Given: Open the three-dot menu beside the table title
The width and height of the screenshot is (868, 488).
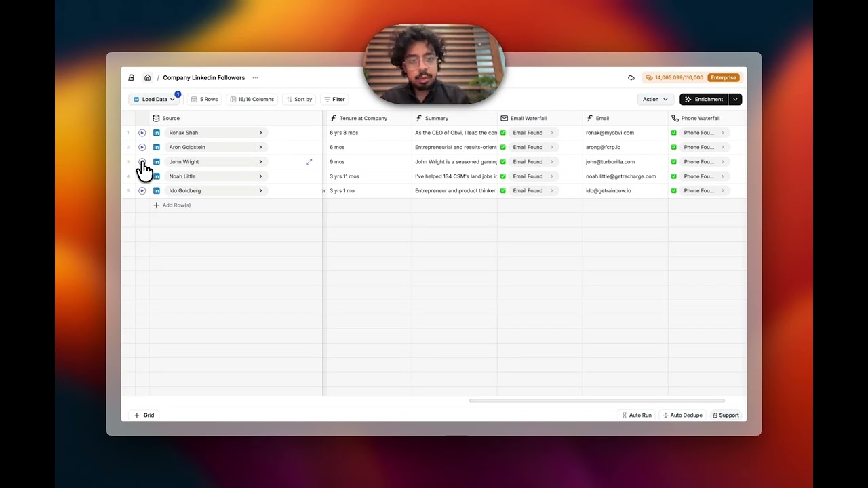Looking at the screenshot, I should [255, 78].
